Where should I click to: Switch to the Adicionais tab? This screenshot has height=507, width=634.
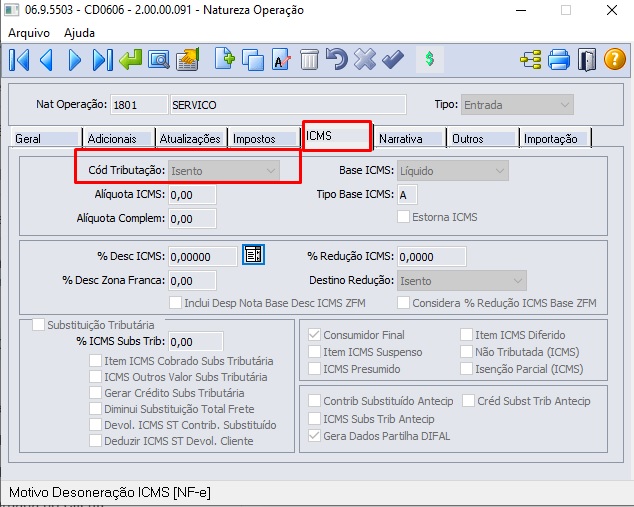pyautogui.click(x=119, y=138)
